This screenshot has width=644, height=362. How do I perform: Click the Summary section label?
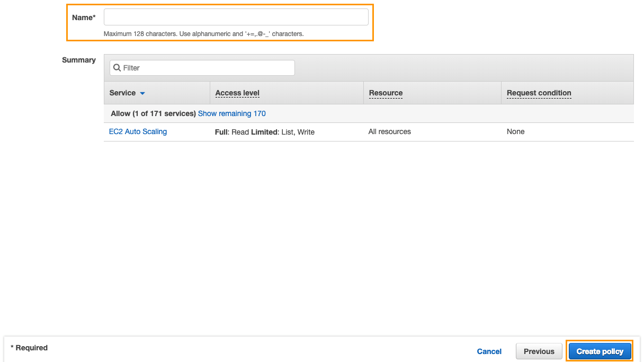pos(79,60)
